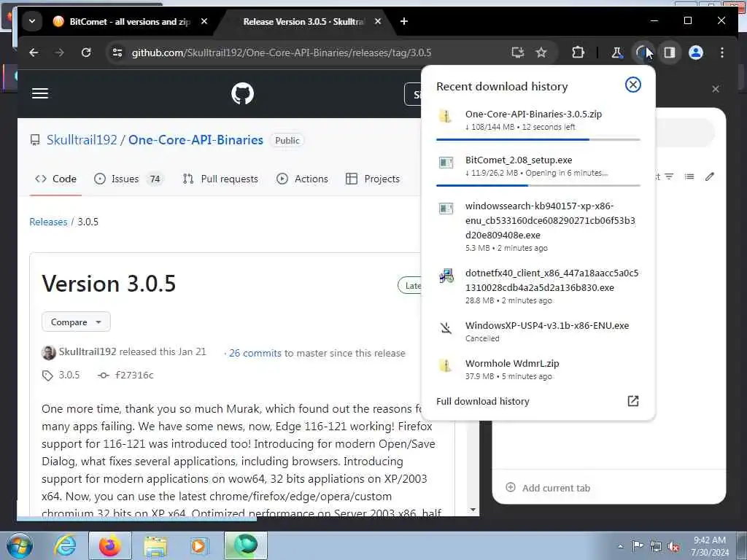This screenshot has height=560, width=747.
Task: Open the Chrome profile avatar
Action: point(695,52)
